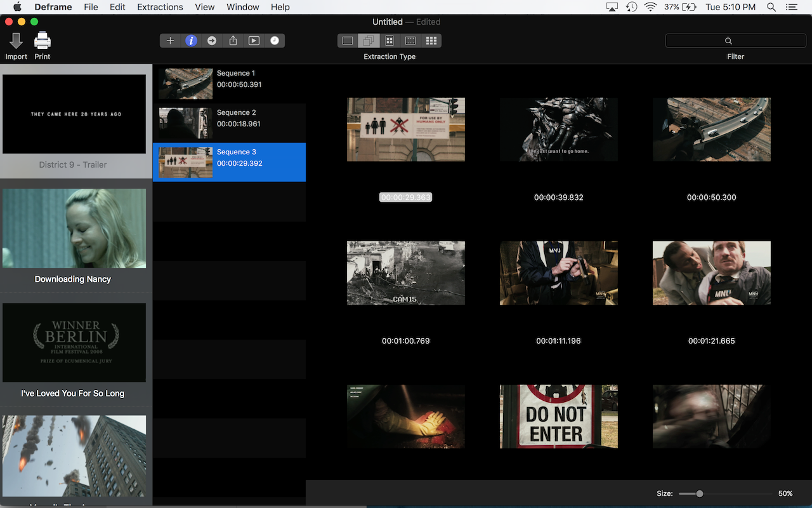
Task: Select stacked-frames extraction type
Action: pyautogui.click(x=369, y=41)
